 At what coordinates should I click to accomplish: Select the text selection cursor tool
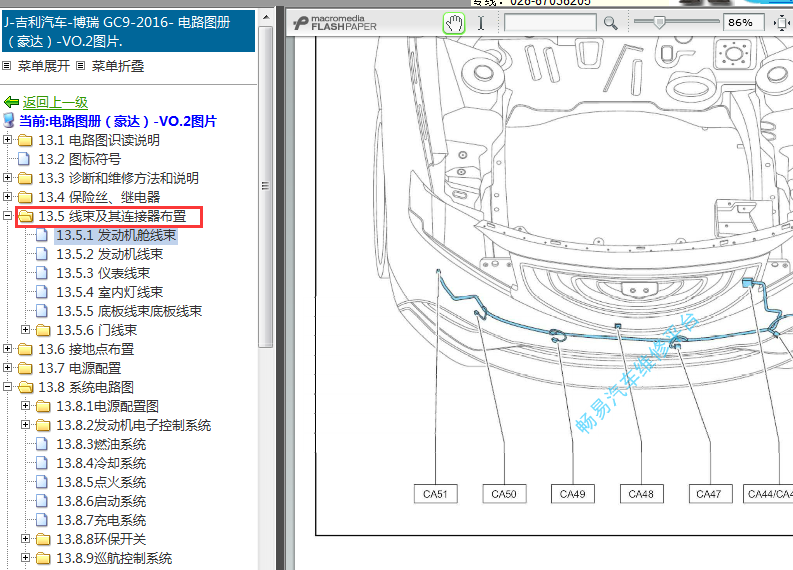[481, 23]
